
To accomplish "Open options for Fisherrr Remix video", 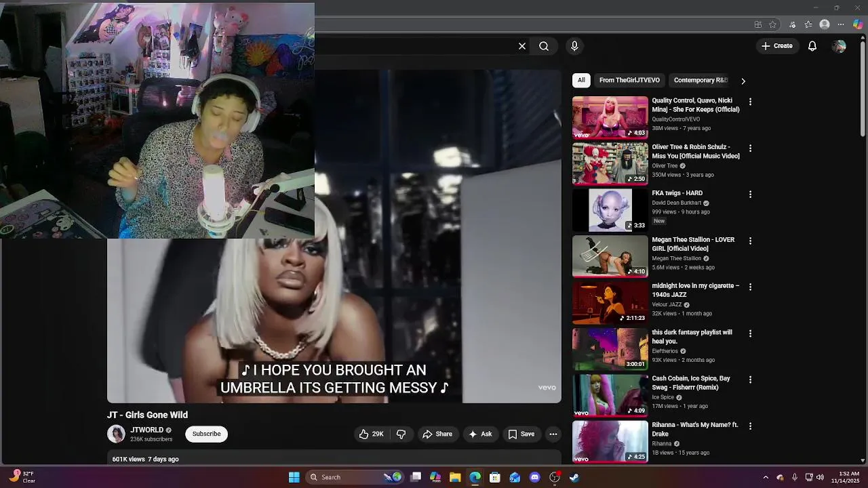I will 750,380.
